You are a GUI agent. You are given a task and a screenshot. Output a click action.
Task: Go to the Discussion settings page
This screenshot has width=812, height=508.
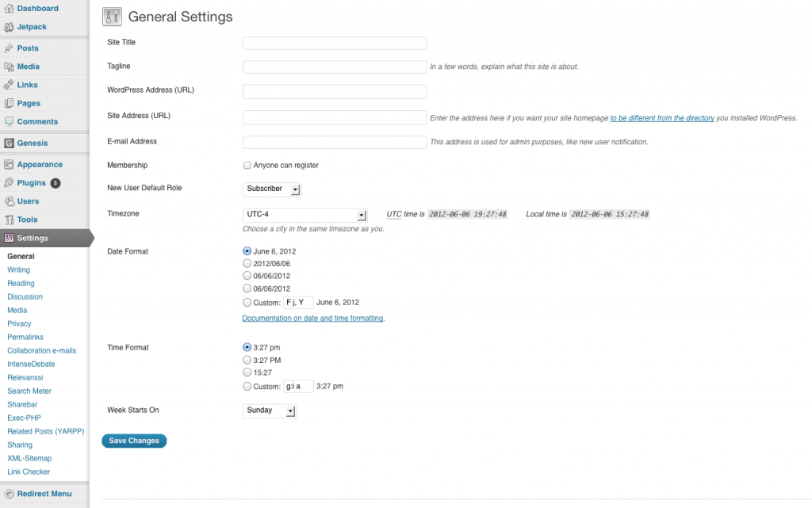25,296
